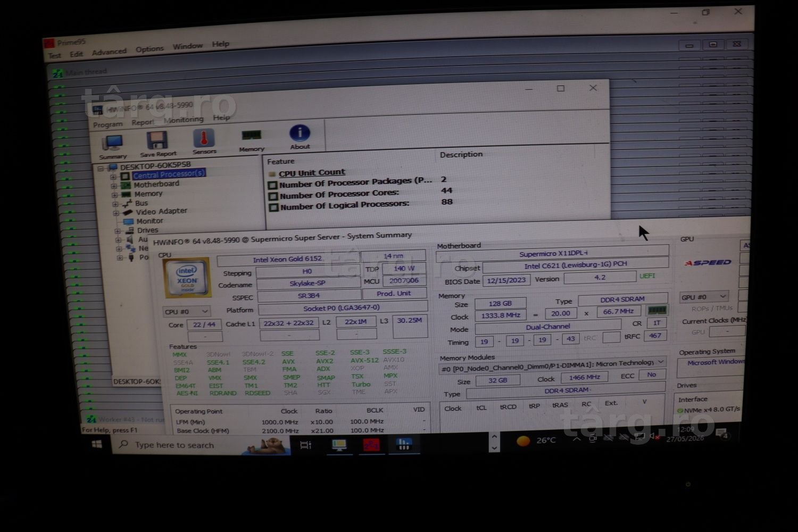Screen dimensions: 798x532
Task: Click the taskbar toolbar scroll-up arrow
Action: [494, 436]
